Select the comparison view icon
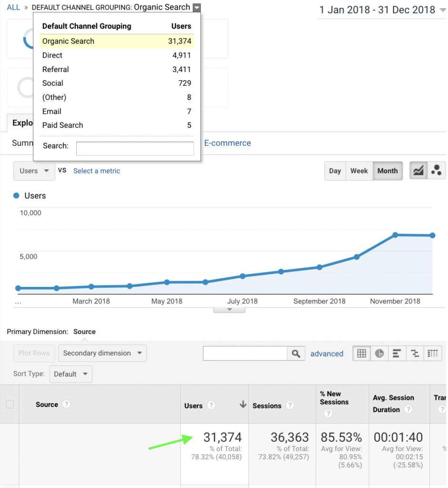 pyautogui.click(x=415, y=354)
